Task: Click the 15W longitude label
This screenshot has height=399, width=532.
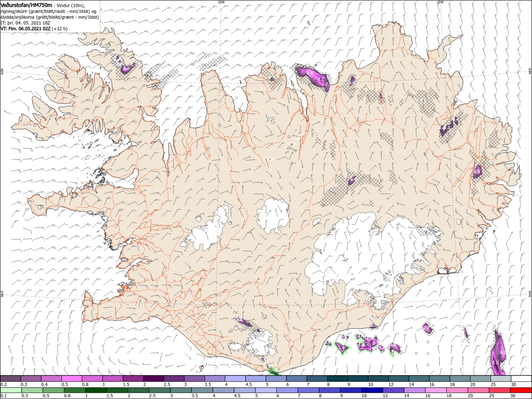Action: (x=440, y=2)
